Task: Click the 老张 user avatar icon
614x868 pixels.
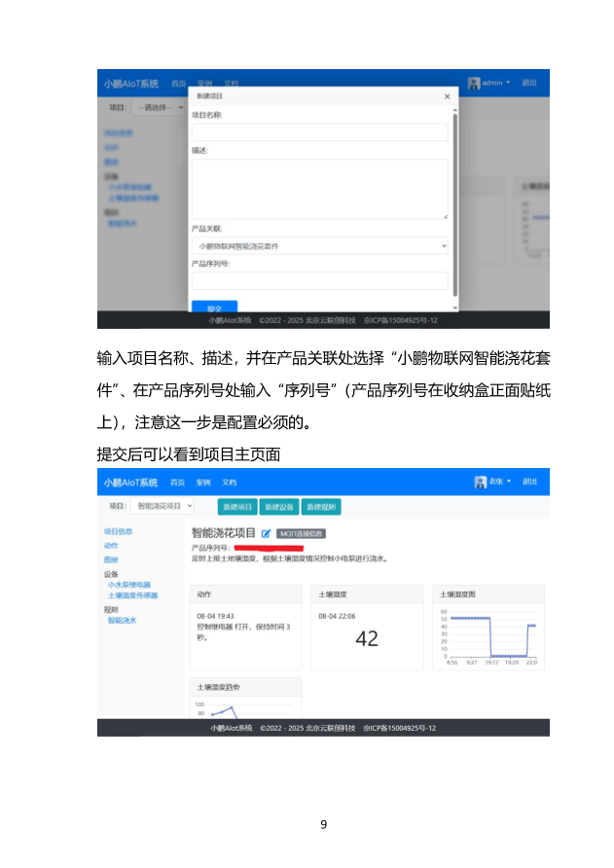Action: click(x=480, y=482)
